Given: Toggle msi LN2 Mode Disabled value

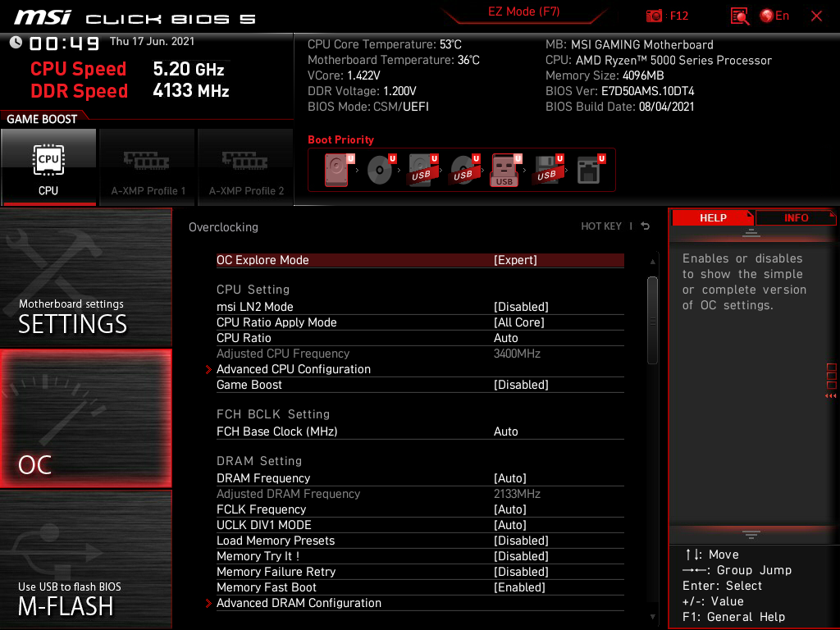Looking at the screenshot, I should pos(521,307).
